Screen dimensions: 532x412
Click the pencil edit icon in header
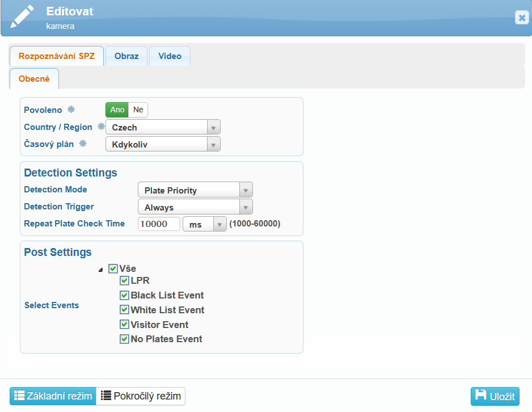tap(22, 17)
